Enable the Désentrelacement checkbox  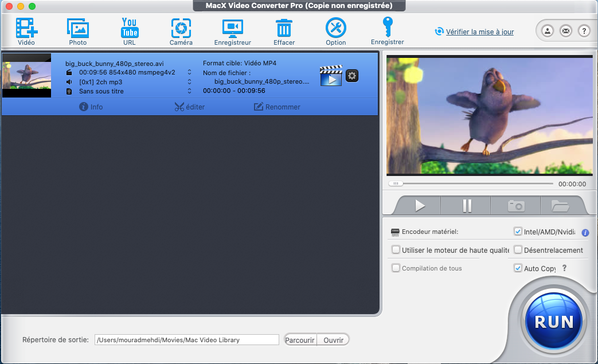(518, 250)
